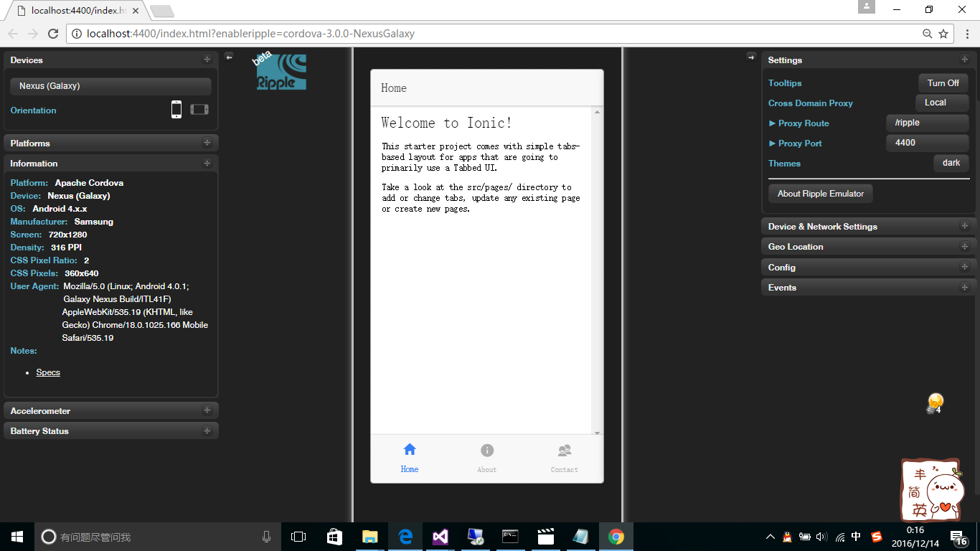Image resolution: width=980 pixels, height=551 pixels.
Task: Open the Windows Start menu
Action: coord(17,537)
